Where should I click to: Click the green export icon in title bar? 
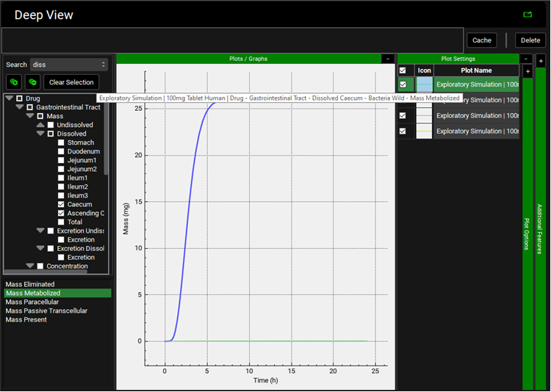click(527, 15)
